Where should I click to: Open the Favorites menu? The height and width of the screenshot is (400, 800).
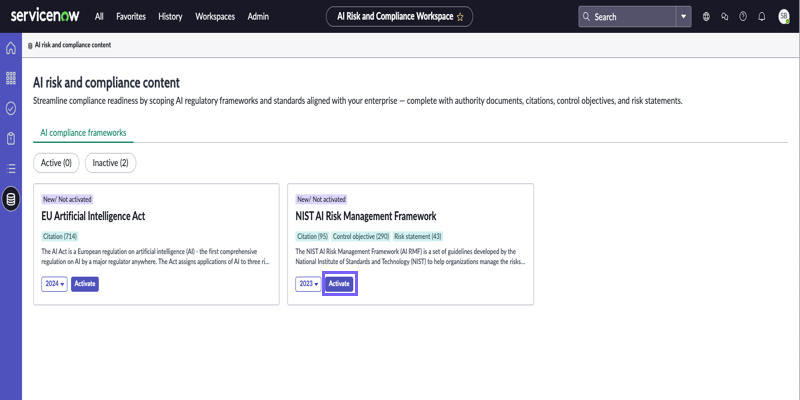(x=131, y=17)
